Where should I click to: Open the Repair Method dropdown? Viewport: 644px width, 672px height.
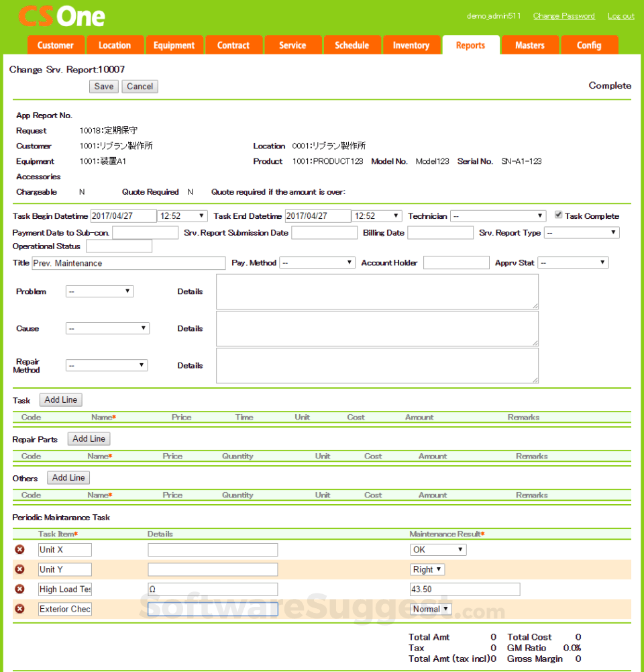click(106, 365)
